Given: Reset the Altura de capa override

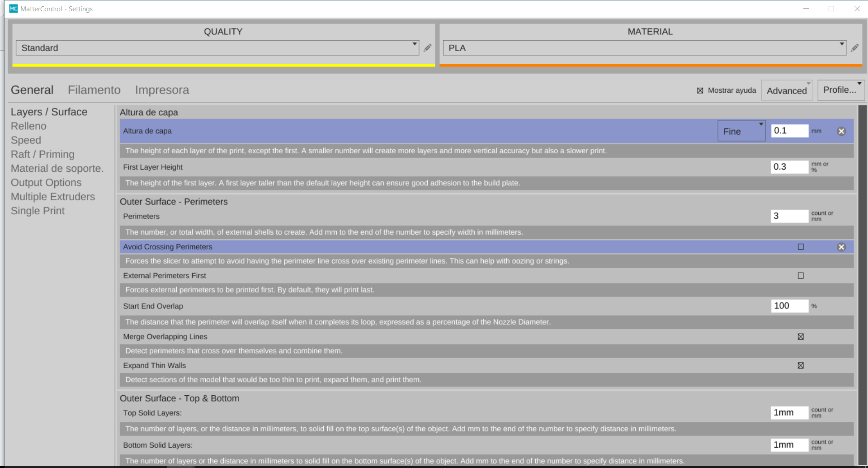Looking at the screenshot, I should click(841, 131).
